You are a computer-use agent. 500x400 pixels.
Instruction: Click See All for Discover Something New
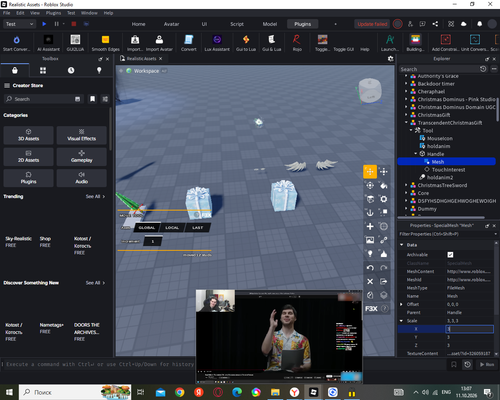(x=95, y=283)
